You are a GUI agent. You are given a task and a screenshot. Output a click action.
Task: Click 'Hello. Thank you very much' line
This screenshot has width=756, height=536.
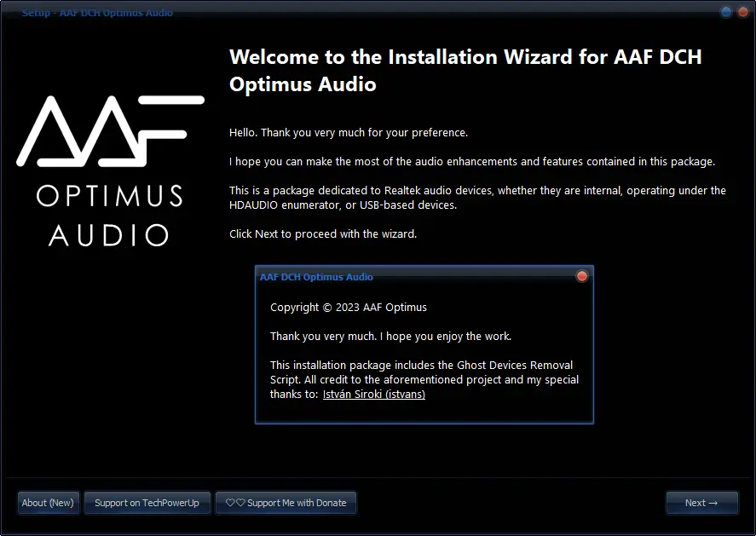click(349, 133)
